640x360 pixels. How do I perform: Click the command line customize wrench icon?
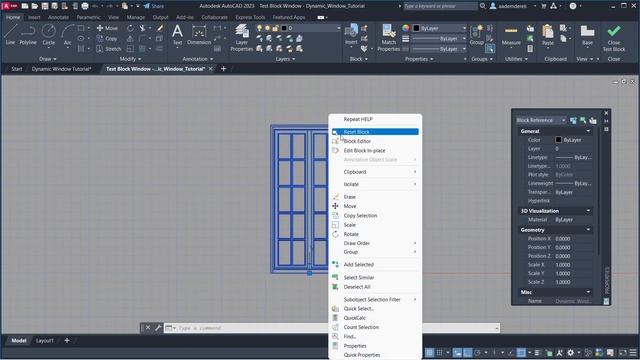click(158, 328)
